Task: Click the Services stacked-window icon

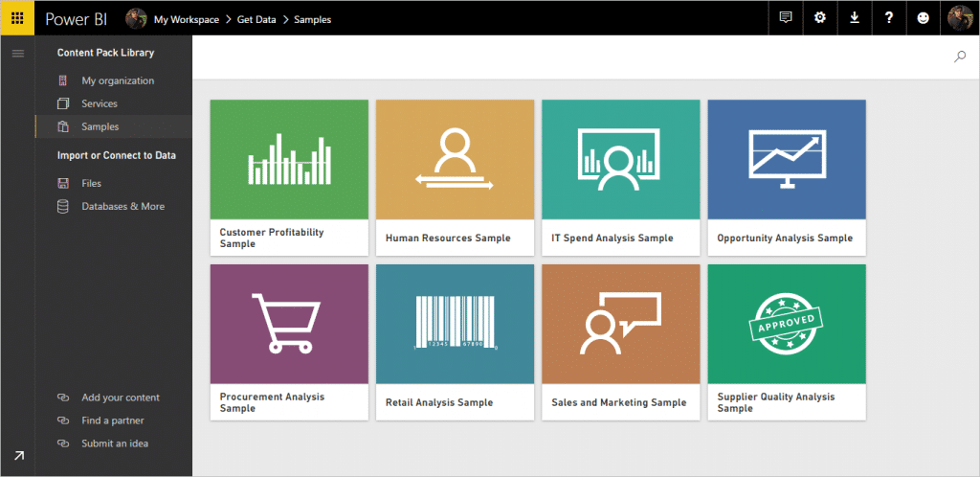Action: click(x=62, y=103)
